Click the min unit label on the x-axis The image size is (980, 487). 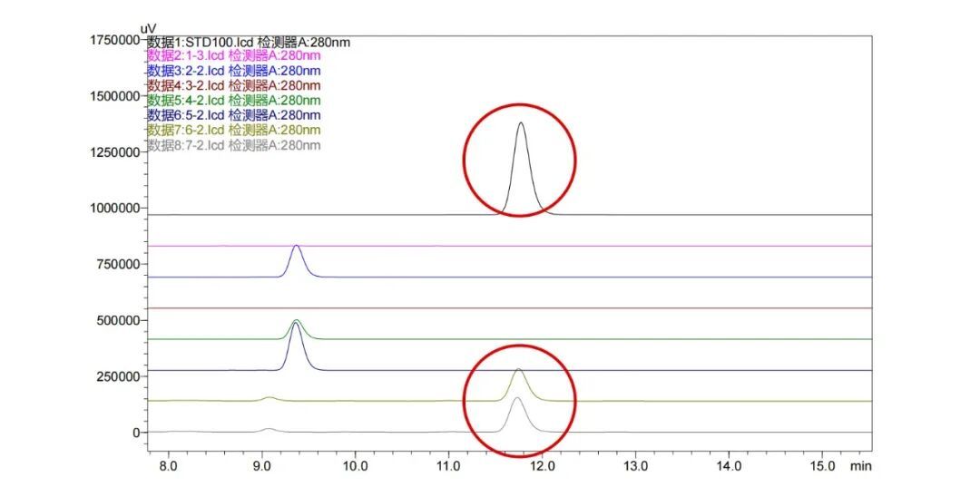point(860,466)
